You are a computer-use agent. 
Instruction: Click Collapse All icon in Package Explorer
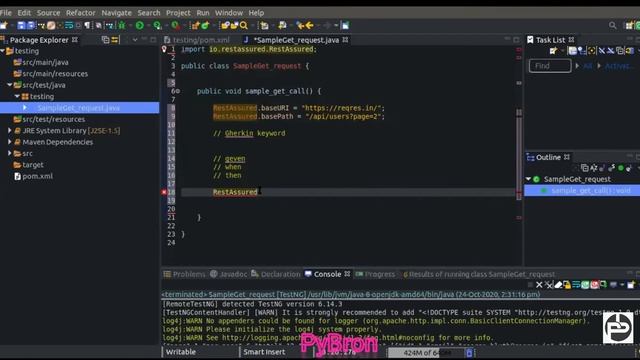click(x=105, y=40)
